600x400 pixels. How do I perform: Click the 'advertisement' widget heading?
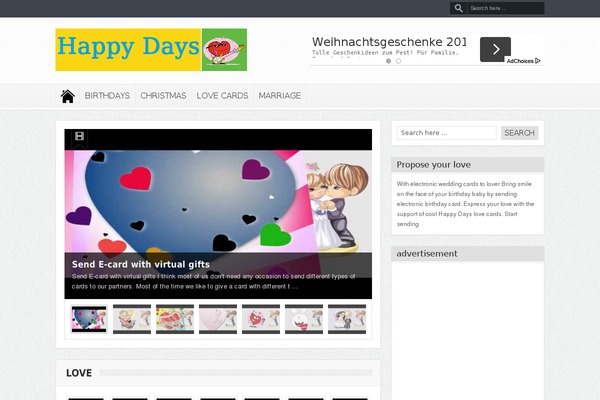click(x=427, y=253)
